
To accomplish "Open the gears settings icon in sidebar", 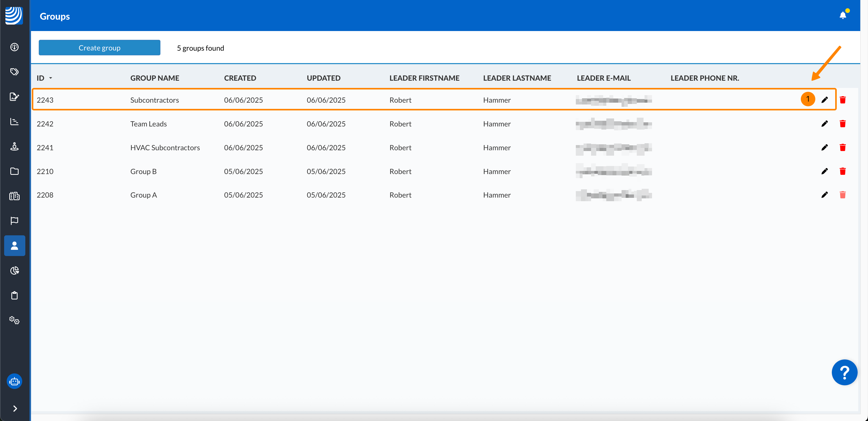I will tap(14, 320).
